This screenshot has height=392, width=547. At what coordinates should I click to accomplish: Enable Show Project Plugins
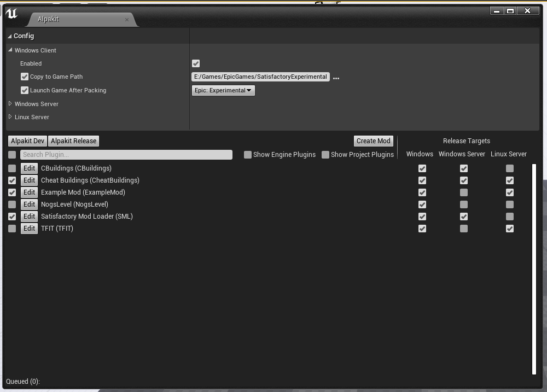point(325,155)
